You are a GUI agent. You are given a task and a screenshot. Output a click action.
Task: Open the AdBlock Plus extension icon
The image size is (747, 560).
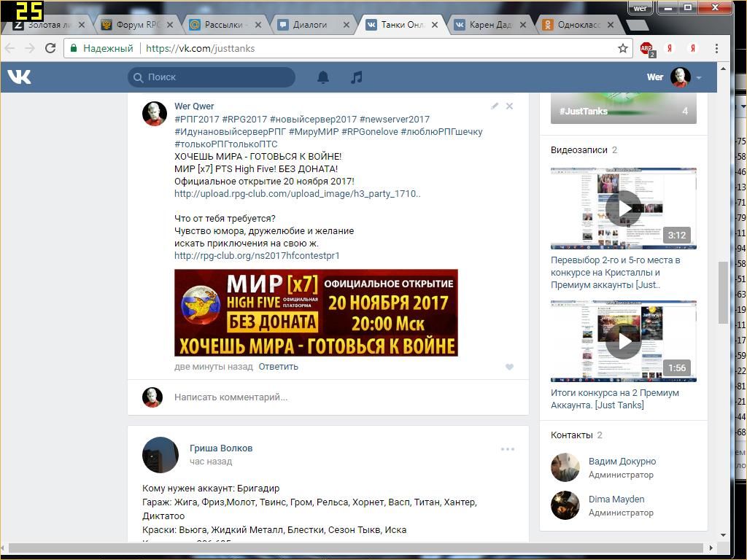click(x=647, y=49)
